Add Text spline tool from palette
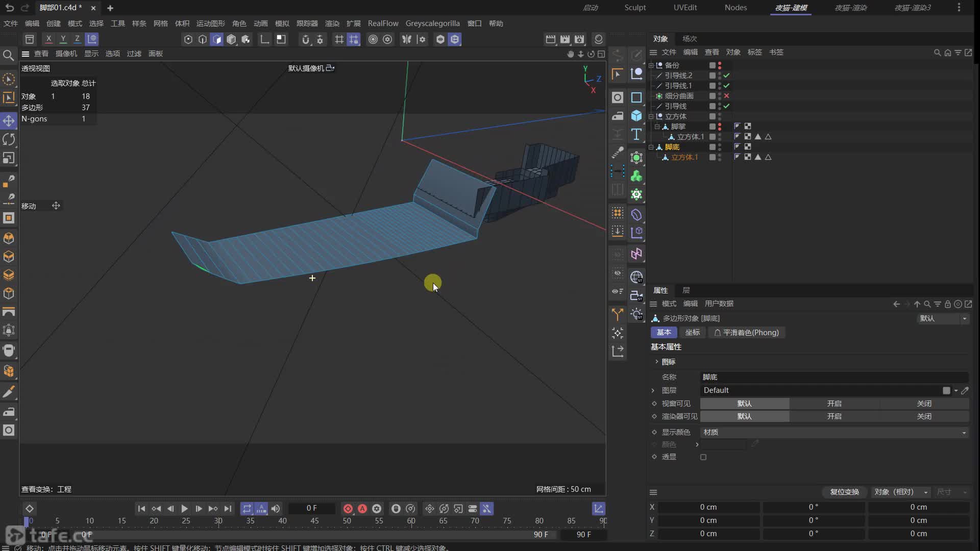980x551 pixels. pyautogui.click(x=636, y=134)
